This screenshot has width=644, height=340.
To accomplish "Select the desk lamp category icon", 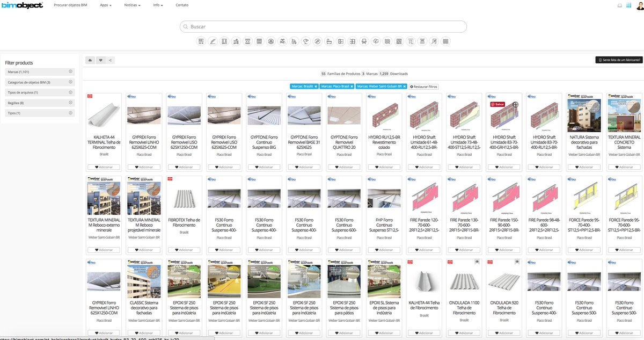I will click(x=306, y=41).
